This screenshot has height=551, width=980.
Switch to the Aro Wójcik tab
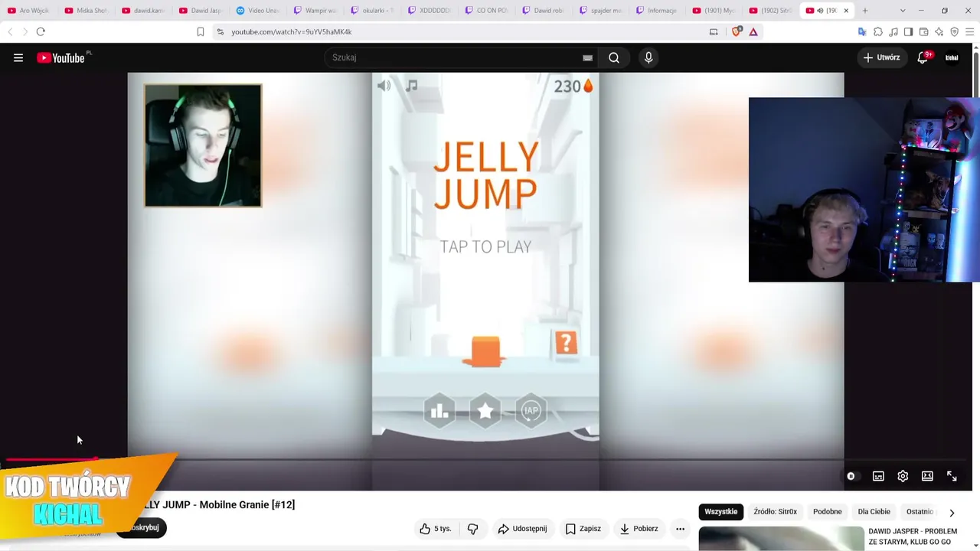[x=28, y=11]
